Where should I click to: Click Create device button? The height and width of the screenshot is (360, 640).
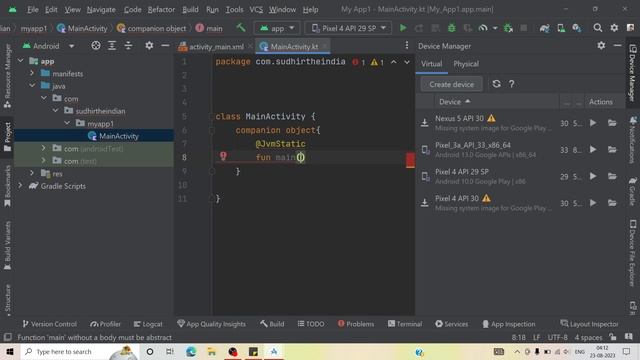pyautogui.click(x=451, y=84)
